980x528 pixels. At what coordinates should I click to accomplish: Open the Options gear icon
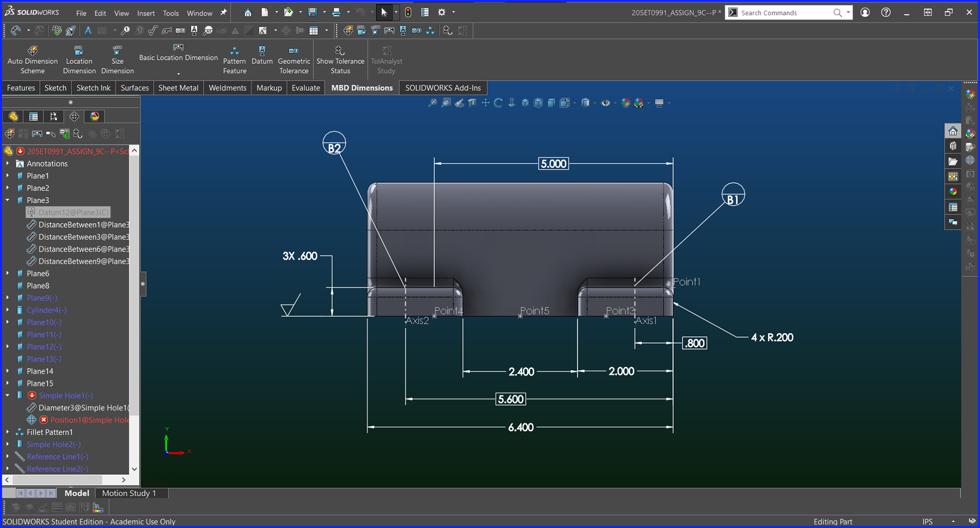coord(442,12)
